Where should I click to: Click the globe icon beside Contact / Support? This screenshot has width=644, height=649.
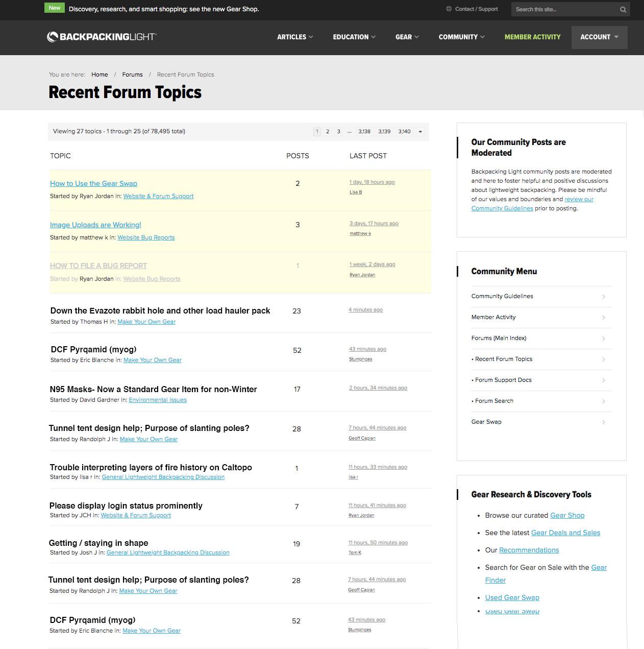[449, 9]
